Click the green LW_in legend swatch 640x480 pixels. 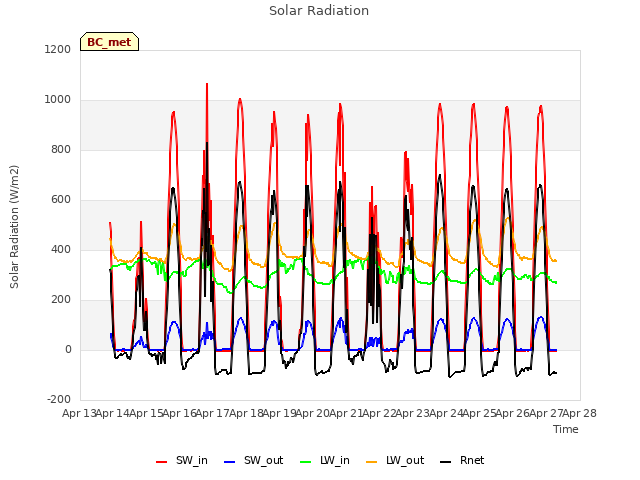(x=306, y=462)
